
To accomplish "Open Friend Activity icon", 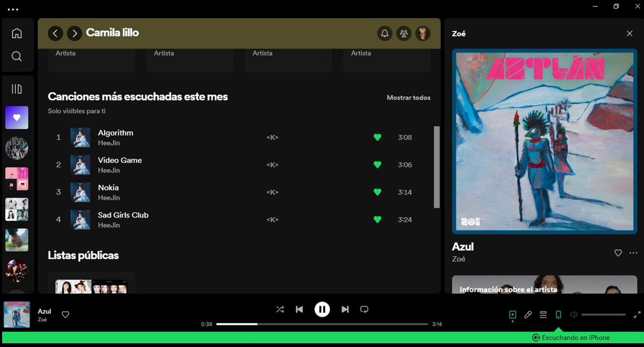I will [404, 33].
